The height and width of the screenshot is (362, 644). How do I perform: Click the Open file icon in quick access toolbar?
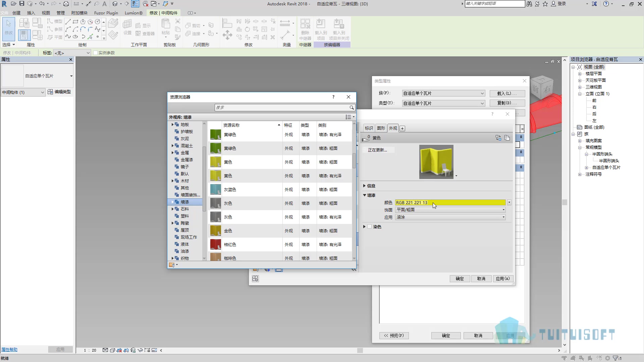(13, 4)
